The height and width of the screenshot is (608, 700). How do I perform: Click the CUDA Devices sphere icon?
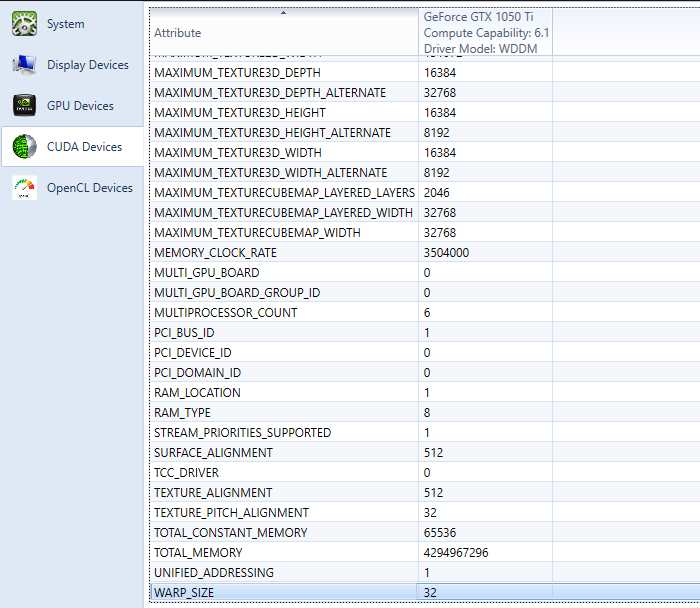(24, 146)
